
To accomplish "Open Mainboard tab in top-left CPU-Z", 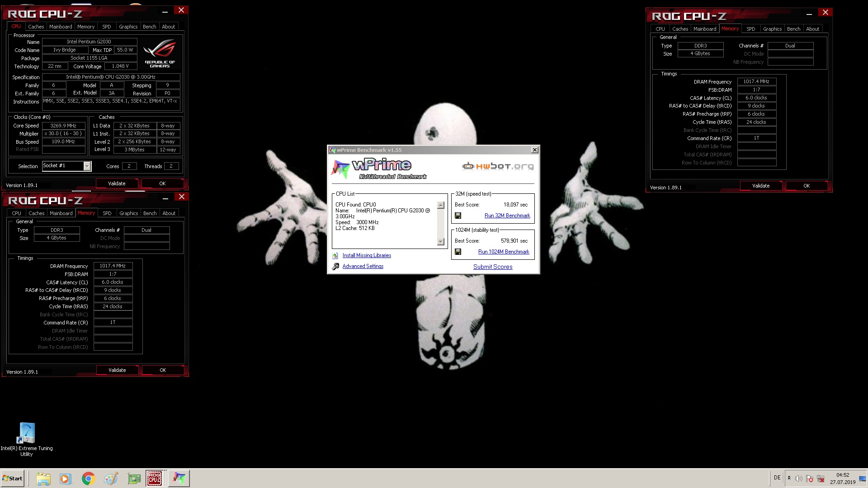I will 61,27.
